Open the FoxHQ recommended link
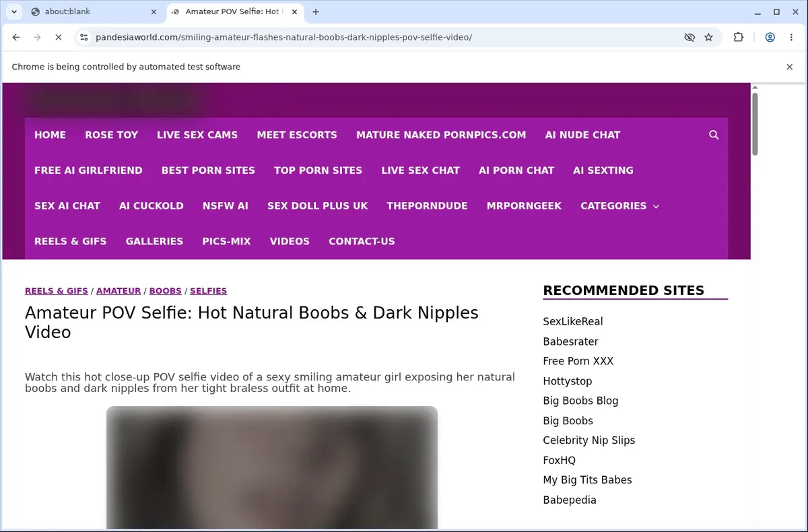This screenshot has width=808, height=532. click(x=560, y=461)
